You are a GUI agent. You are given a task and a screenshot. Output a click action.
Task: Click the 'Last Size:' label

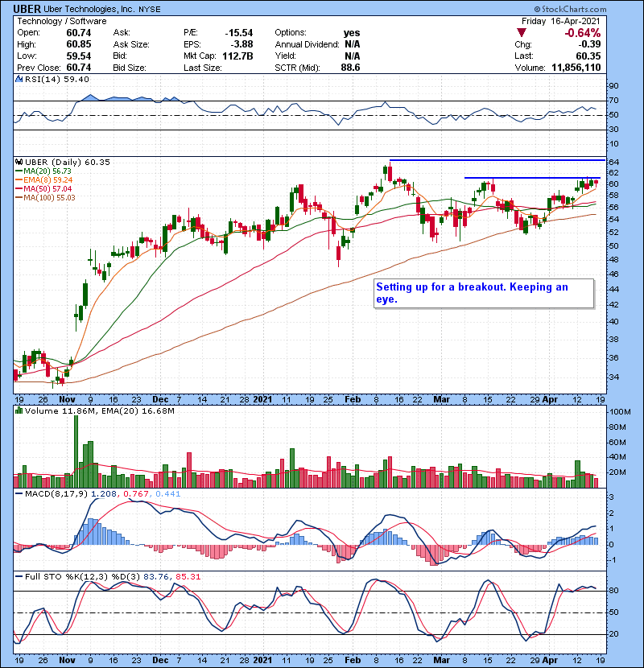coord(202,68)
